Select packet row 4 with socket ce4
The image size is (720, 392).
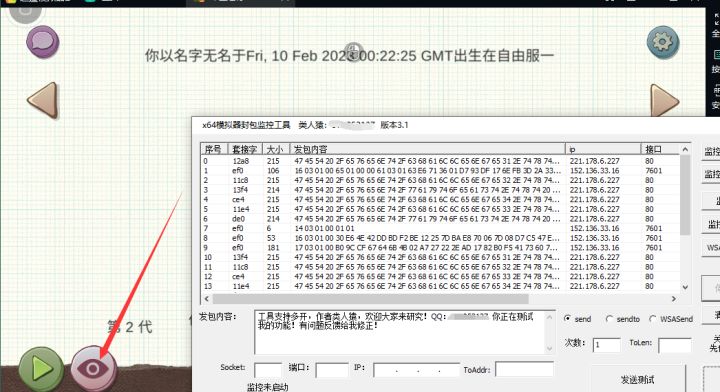(440, 200)
